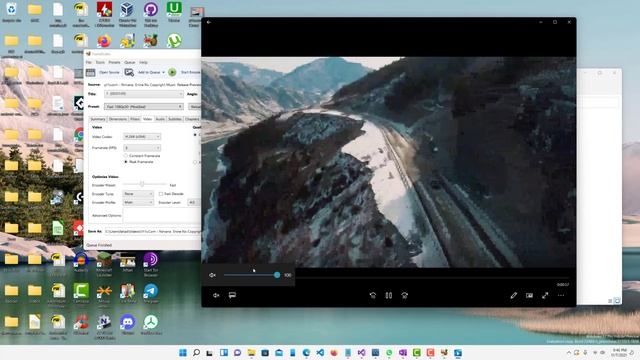Open Task View from the taskbar
This screenshot has width=640, height=360.
[210, 353]
